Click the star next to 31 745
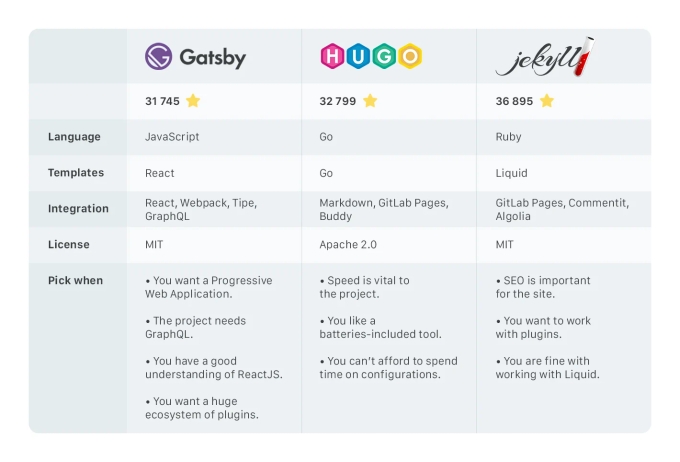Image resolution: width=680 pixels, height=462 pixels. [193, 101]
